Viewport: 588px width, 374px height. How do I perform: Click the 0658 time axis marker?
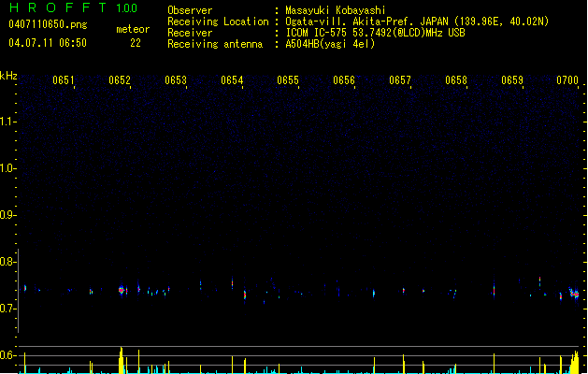456,80
